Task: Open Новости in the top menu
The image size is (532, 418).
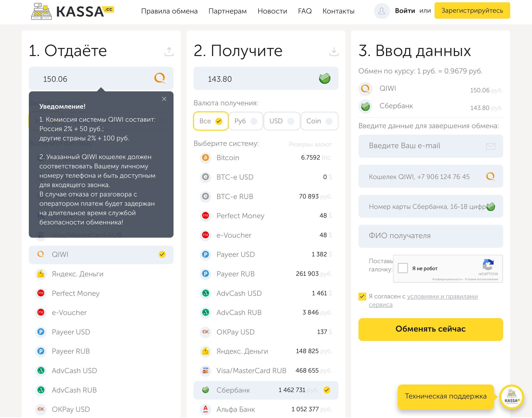Action: [272, 11]
